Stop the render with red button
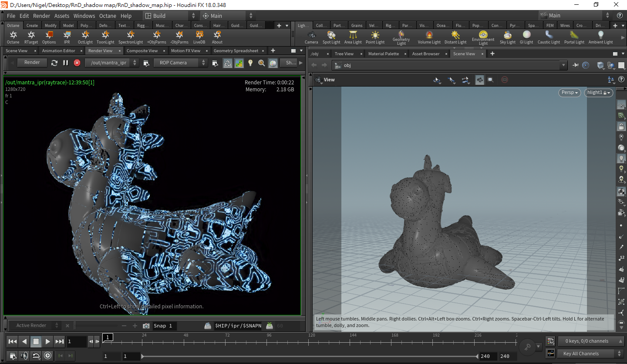The image size is (627, 364). 77,63
